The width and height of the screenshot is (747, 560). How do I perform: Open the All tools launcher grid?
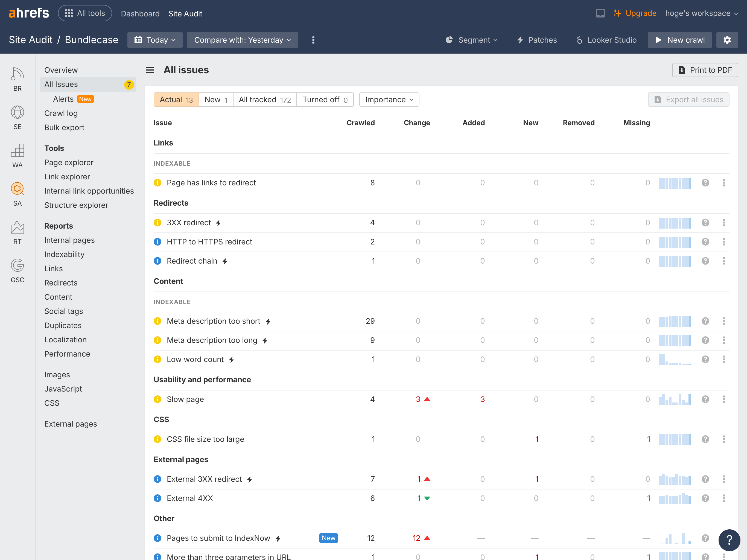coord(85,13)
